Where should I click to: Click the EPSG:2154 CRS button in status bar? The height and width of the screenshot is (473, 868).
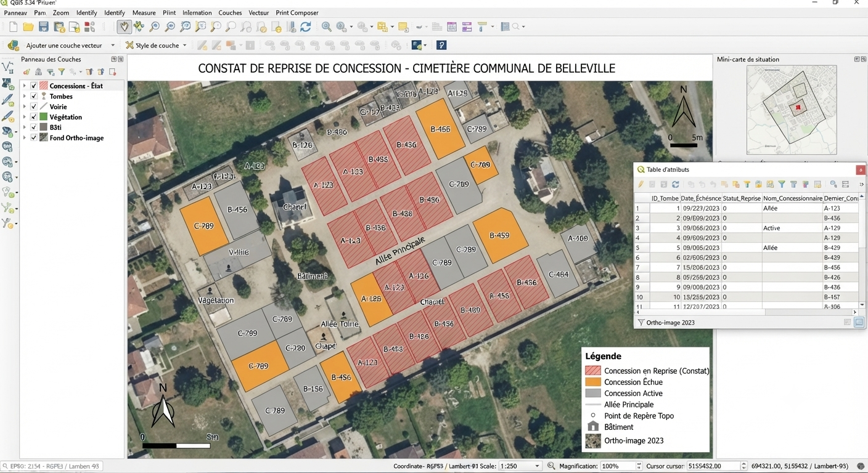point(51,466)
